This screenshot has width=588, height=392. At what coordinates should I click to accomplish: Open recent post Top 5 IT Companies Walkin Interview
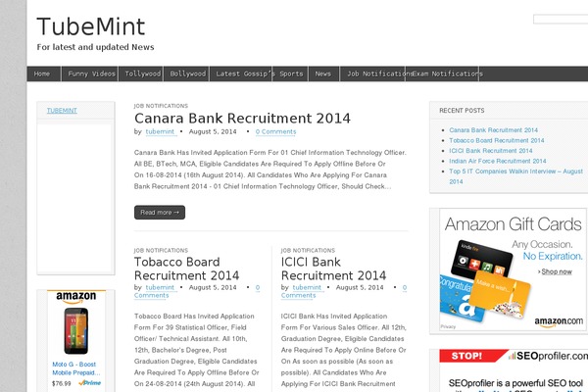coord(516,171)
